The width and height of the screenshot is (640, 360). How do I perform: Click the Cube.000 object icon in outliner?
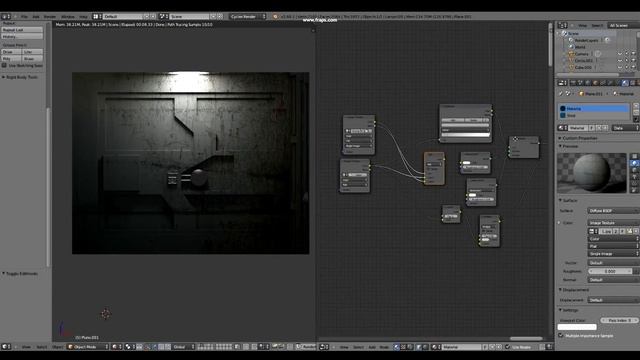click(x=571, y=67)
